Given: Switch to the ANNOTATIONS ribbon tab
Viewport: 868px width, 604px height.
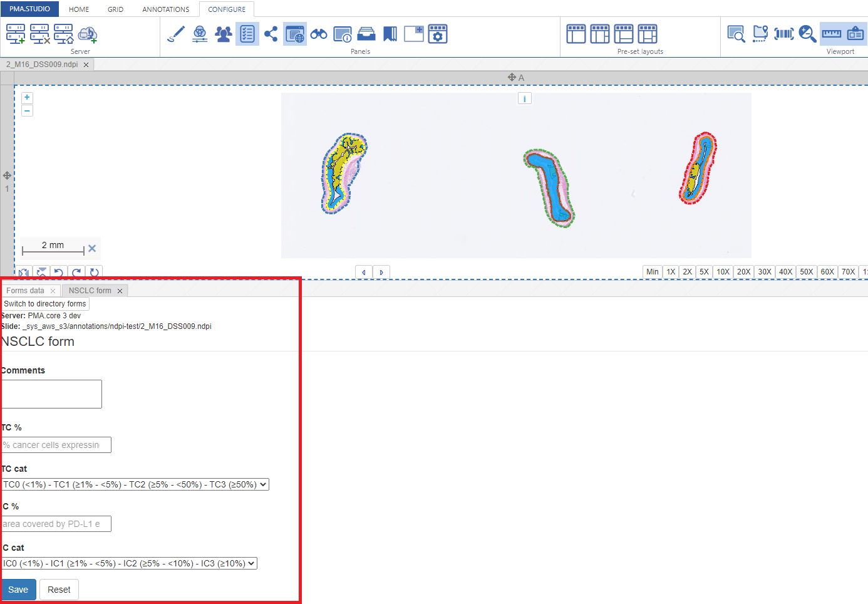Looking at the screenshot, I should [165, 9].
